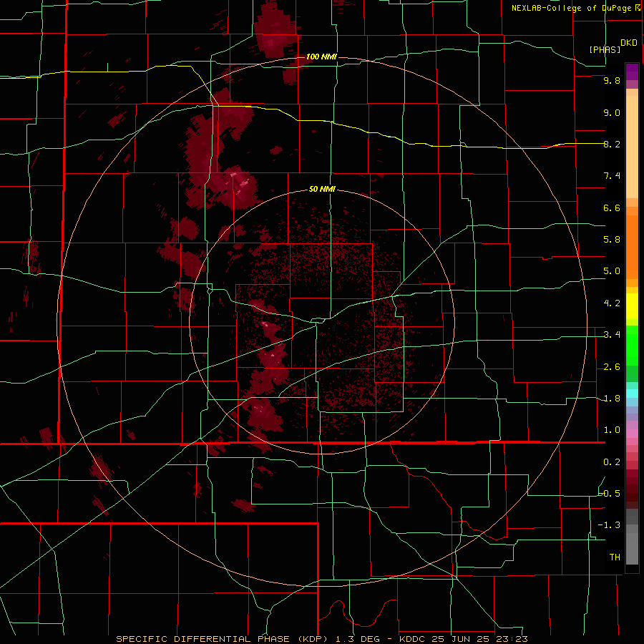Click the 5.0 scale value
The image size is (644, 644).
pyautogui.click(x=612, y=271)
